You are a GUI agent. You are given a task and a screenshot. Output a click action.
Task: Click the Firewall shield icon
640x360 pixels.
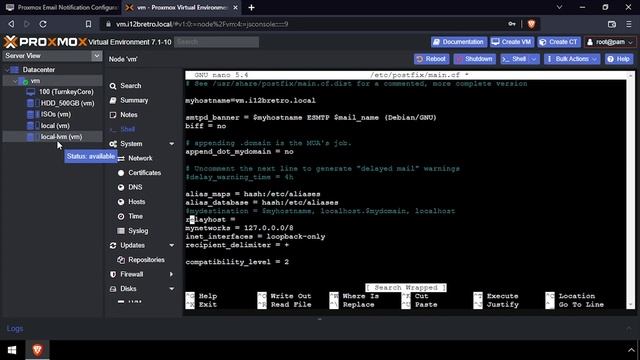[113, 274]
